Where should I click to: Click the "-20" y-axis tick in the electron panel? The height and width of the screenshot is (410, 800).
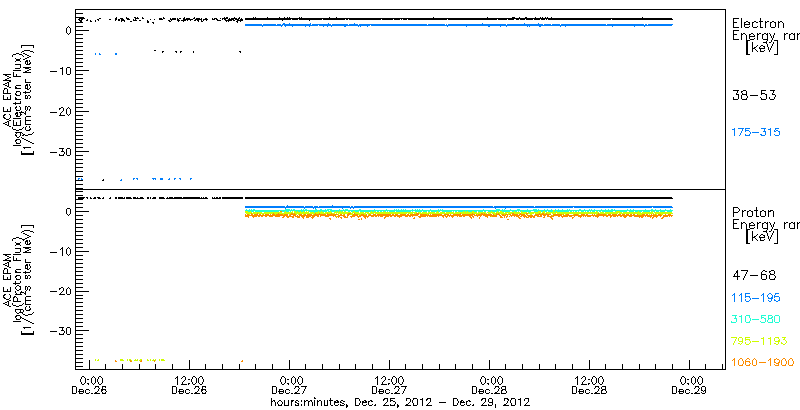point(59,111)
